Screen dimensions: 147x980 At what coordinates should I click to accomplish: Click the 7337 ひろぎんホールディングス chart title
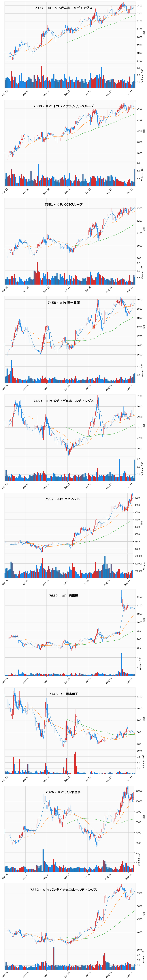pos(64,8)
